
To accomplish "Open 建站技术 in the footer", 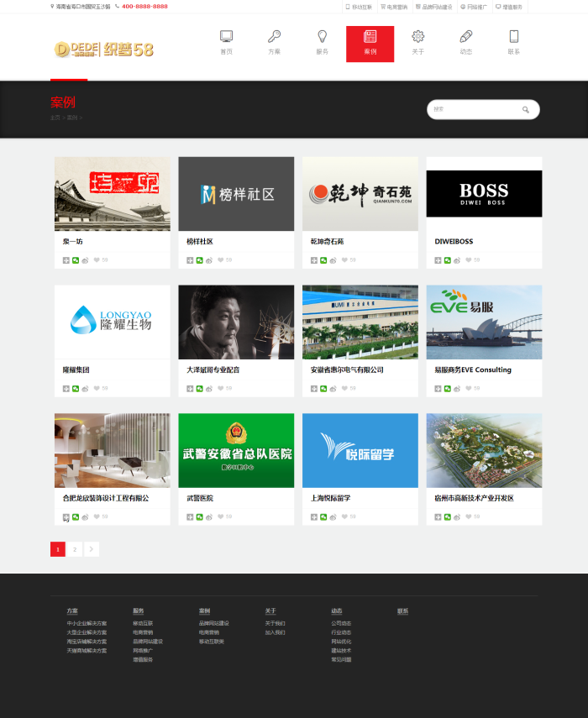I will (x=342, y=651).
